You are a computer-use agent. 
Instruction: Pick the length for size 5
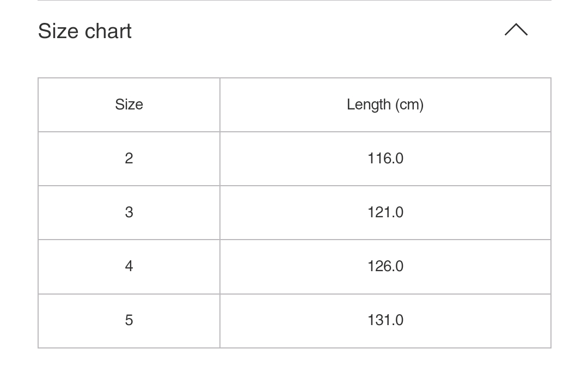coord(385,320)
